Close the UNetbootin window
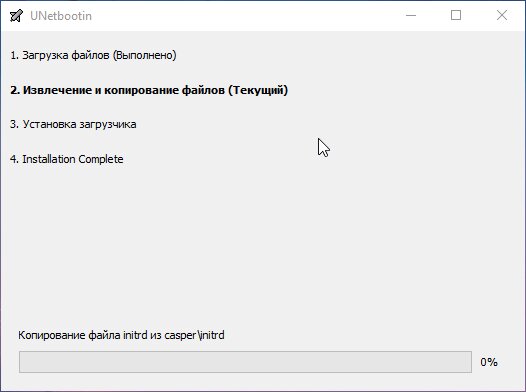Viewport: 526px width, 392px height. 502,15
